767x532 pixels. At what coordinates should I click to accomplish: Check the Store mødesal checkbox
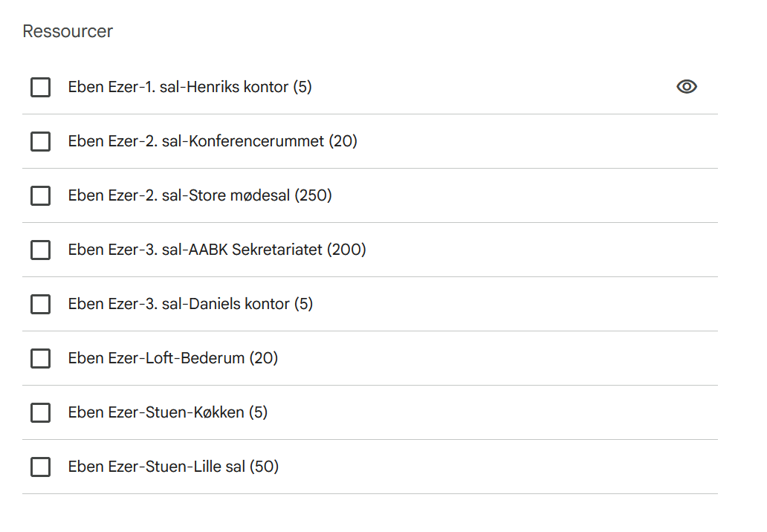41,195
